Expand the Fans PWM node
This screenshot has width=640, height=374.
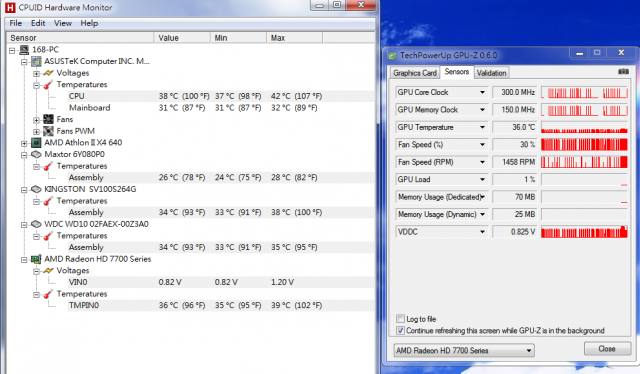(36, 132)
